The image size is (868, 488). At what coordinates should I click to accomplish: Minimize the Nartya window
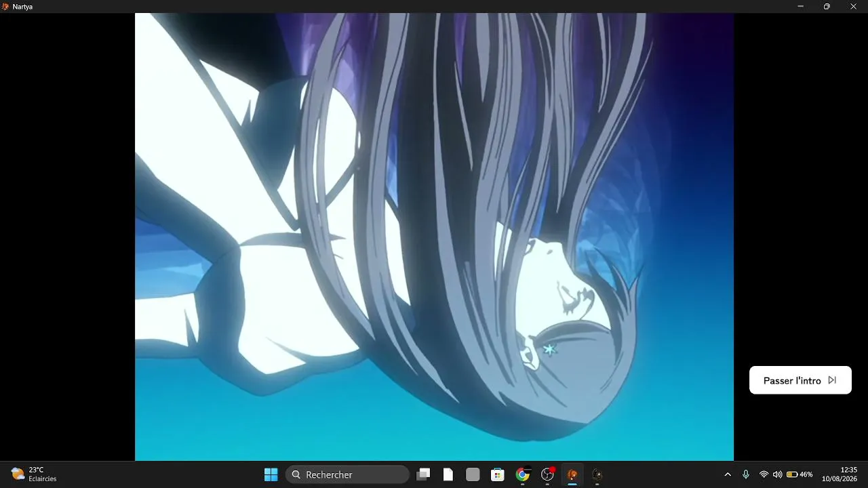click(x=801, y=6)
